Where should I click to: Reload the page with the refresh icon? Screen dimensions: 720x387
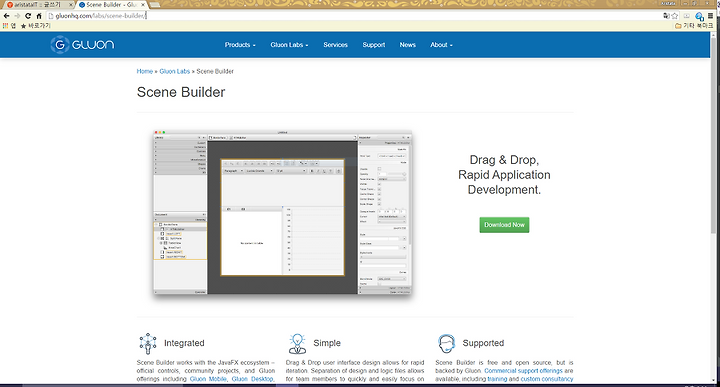point(28,16)
